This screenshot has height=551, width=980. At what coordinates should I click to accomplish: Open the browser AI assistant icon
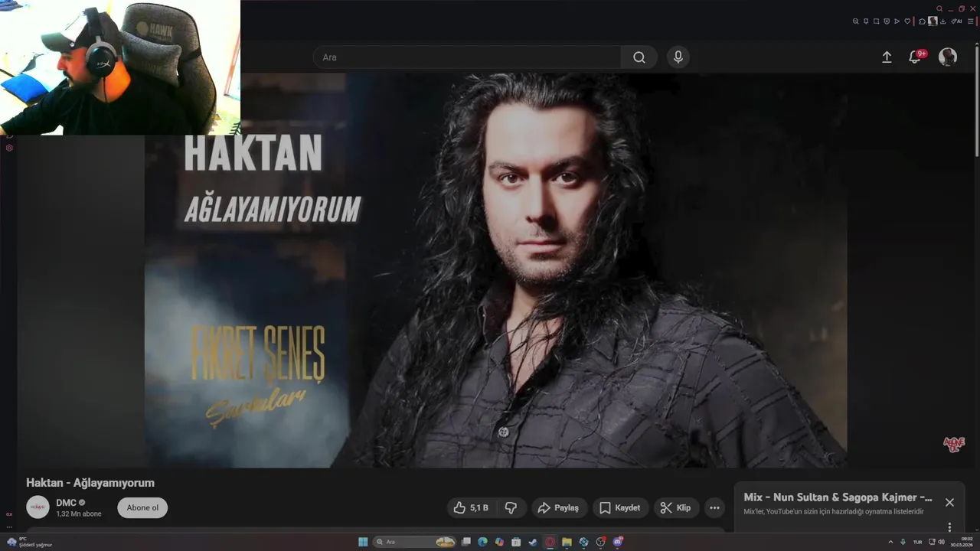pos(956,21)
